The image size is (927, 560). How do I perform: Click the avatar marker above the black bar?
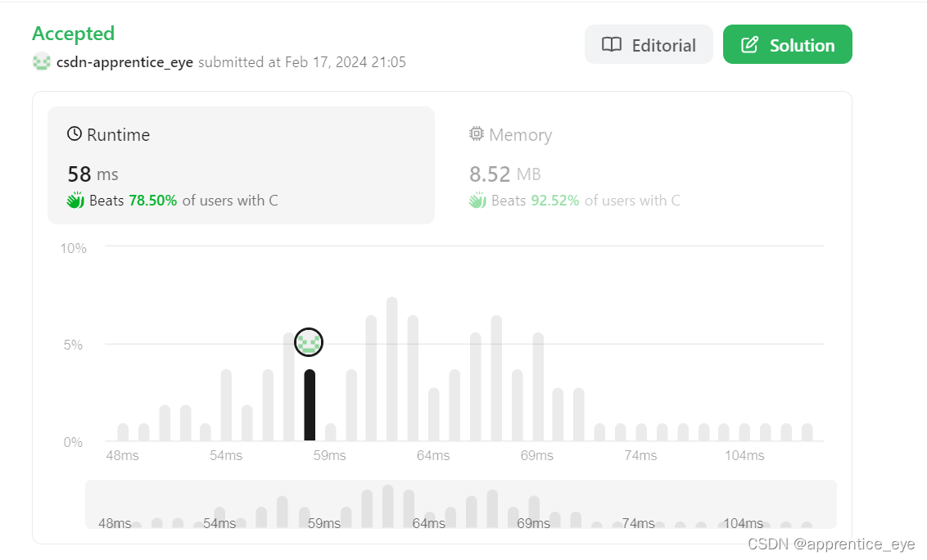tap(309, 342)
